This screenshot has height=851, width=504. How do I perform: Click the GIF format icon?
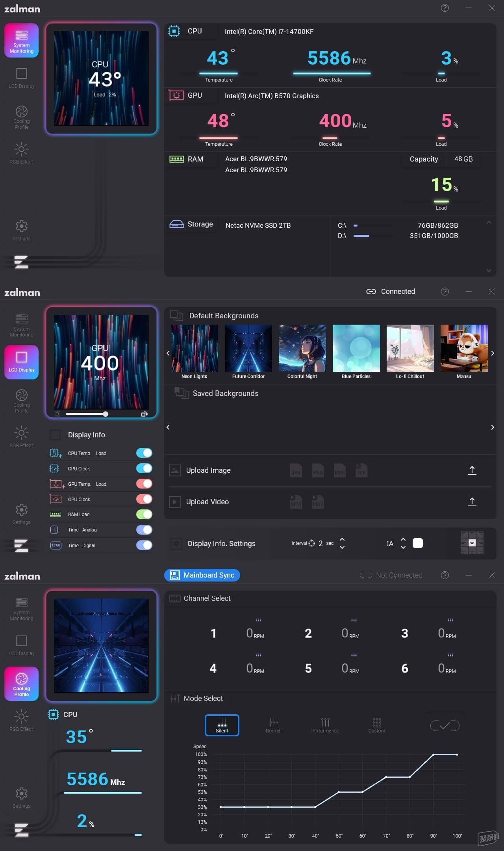(x=361, y=470)
